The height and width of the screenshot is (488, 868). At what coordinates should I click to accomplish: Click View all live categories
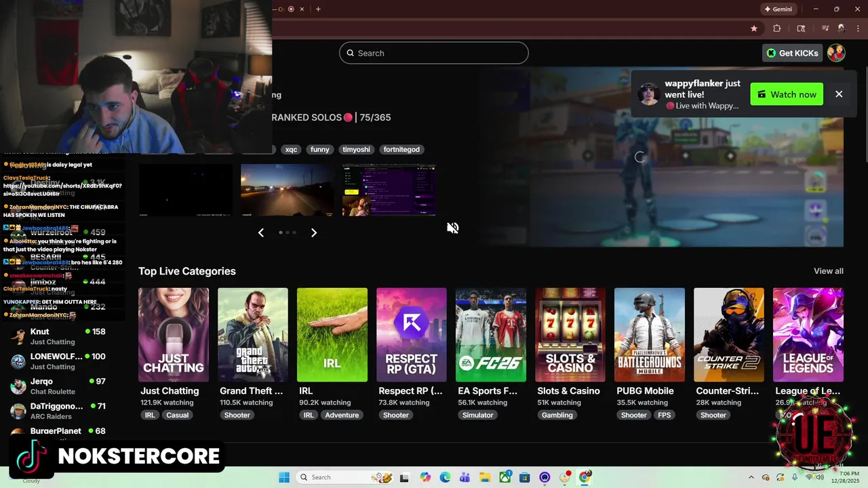click(x=829, y=271)
